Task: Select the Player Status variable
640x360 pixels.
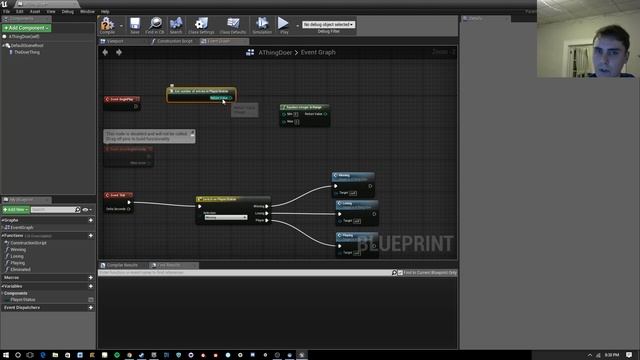Action: pyautogui.click(x=23, y=300)
